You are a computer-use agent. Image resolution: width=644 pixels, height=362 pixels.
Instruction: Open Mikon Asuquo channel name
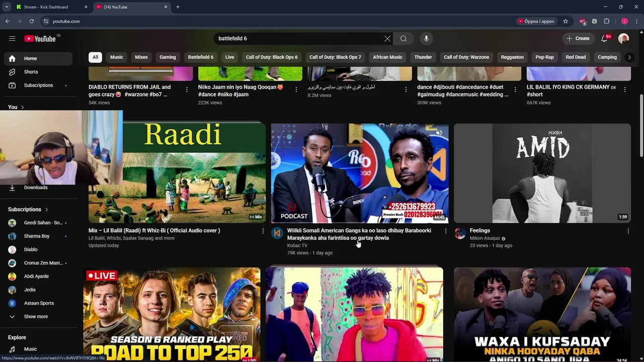(485, 238)
